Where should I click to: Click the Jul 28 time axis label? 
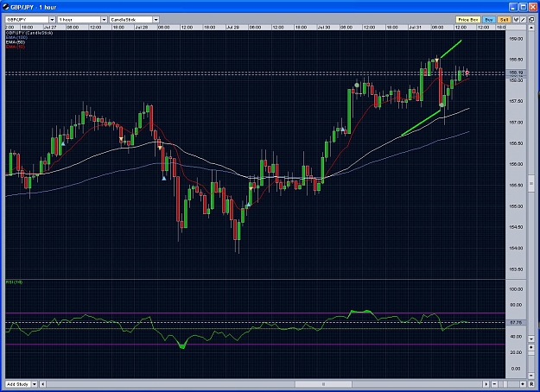(x=142, y=27)
